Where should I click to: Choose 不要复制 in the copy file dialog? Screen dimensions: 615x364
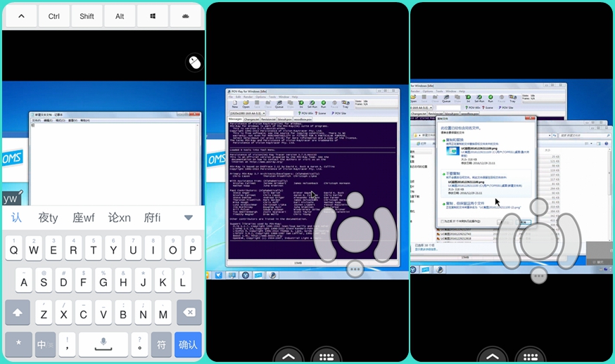tap(453, 173)
